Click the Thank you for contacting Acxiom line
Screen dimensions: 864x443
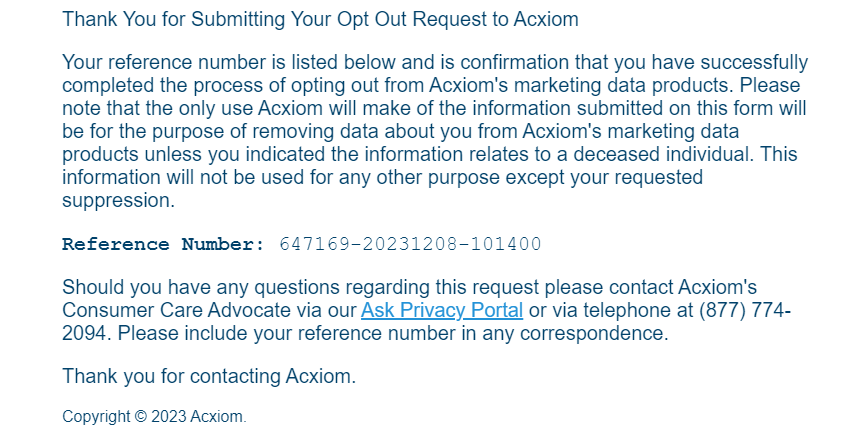(209, 376)
